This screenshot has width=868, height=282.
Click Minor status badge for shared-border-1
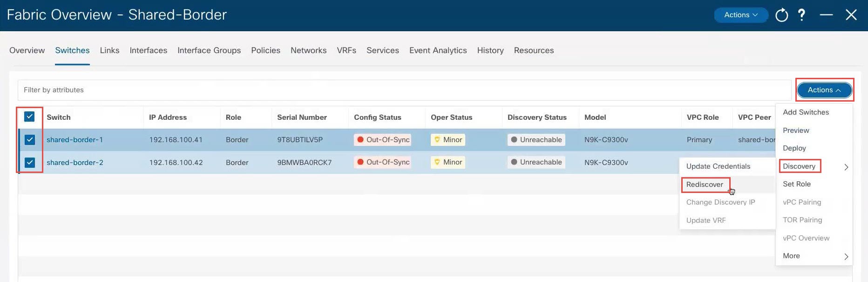[448, 140]
